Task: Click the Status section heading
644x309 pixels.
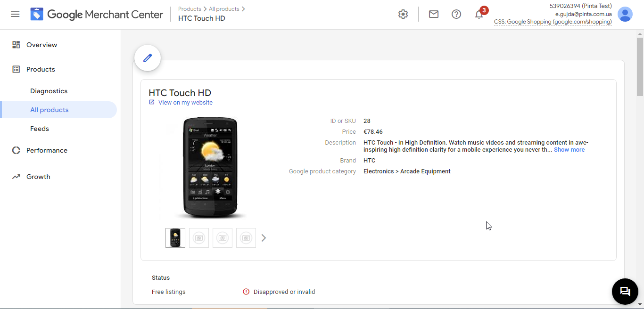Action: 161,277
